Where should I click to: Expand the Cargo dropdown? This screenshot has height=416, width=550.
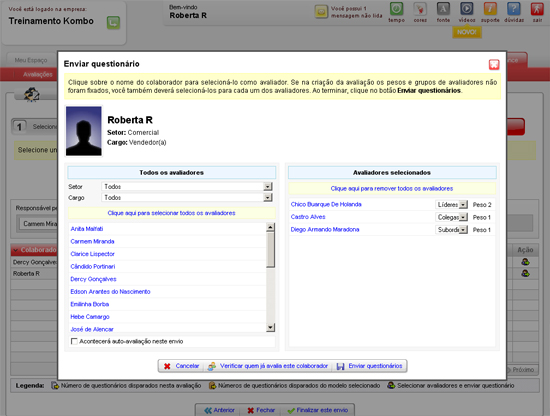pos(268,197)
